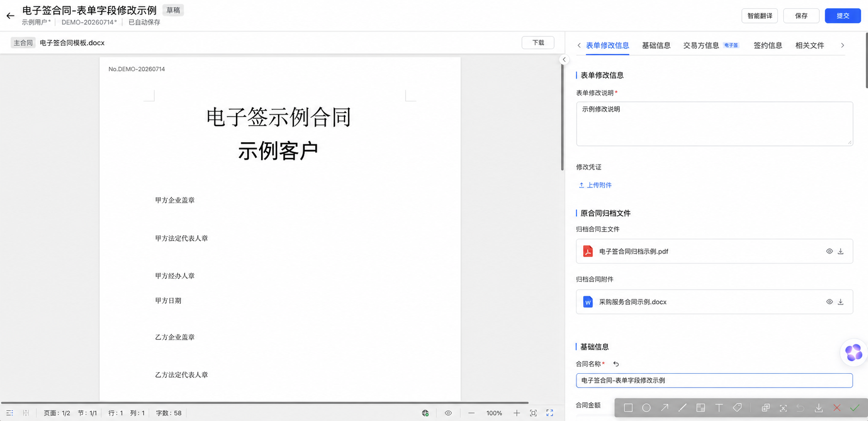
Task: Click the 100% zoom level
Action: pyautogui.click(x=494, y=413)
